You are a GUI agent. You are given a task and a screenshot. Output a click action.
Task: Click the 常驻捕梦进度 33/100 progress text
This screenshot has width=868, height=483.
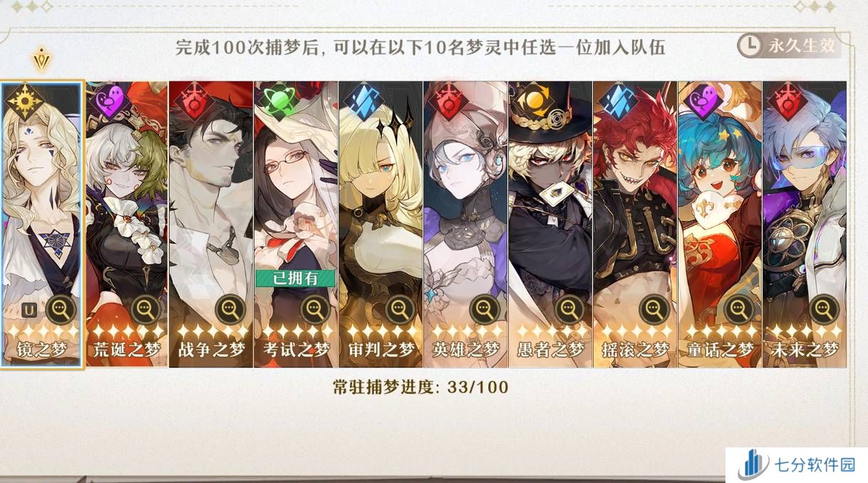pos(421,388)
